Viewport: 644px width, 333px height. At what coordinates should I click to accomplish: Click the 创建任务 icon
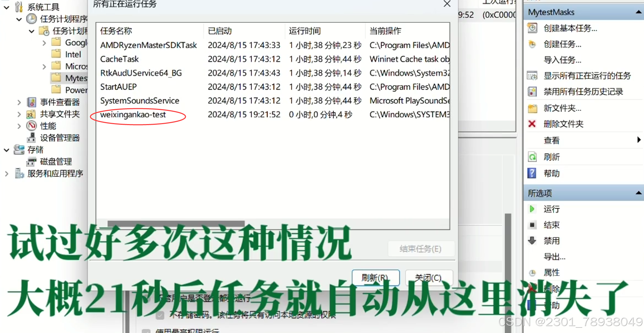pyautogui.click(x=532, y=44)
